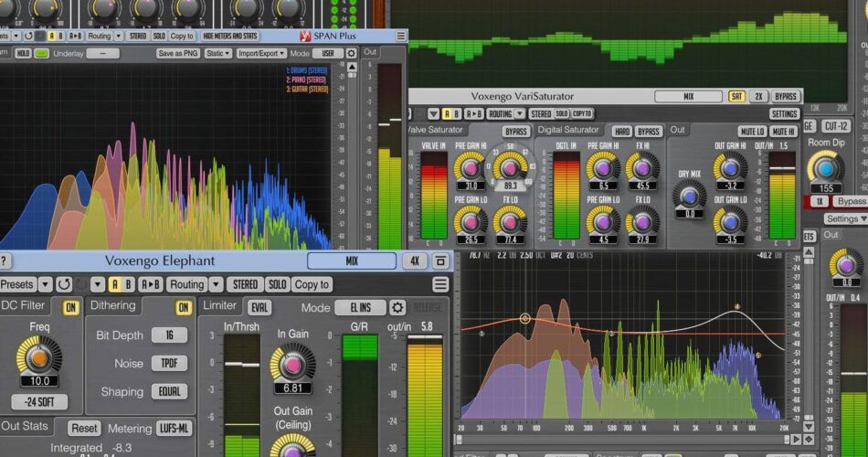Open the Static dropdown in SPAN Plus

(x=218, y=53)
